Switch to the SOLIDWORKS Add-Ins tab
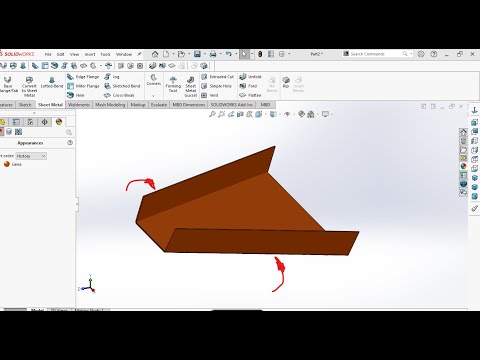Screen dimensions: 480x360 click(x=232, y=105)
